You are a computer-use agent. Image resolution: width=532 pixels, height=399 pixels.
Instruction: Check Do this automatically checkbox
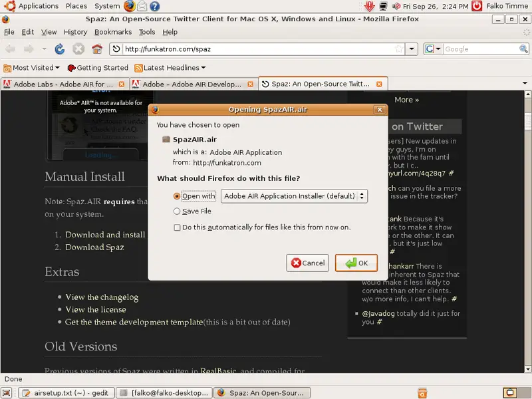click(x=177, y=227)
